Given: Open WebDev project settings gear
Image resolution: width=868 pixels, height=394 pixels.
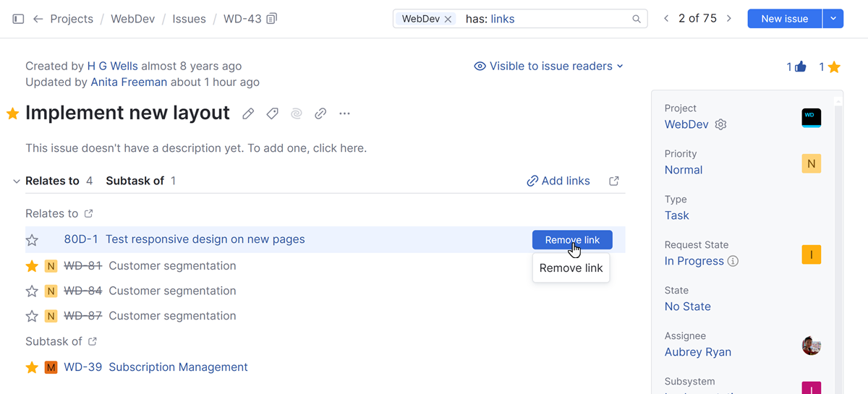Looking at the screenshot, I should tap(720, 124).
